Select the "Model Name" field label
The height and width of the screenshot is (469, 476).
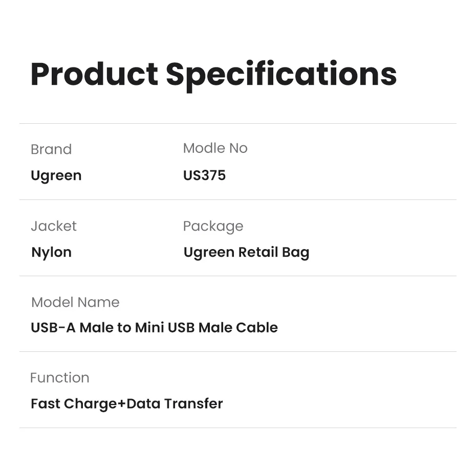coord(75,302)
